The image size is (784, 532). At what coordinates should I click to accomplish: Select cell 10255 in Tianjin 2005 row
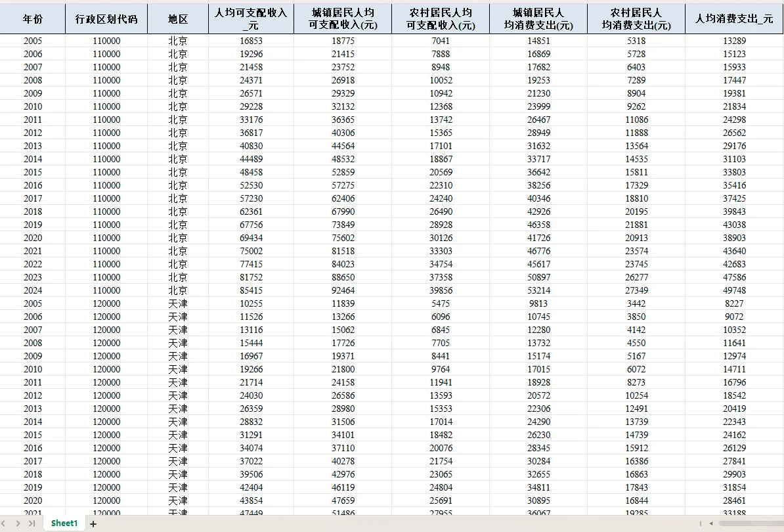click(251, 303)
